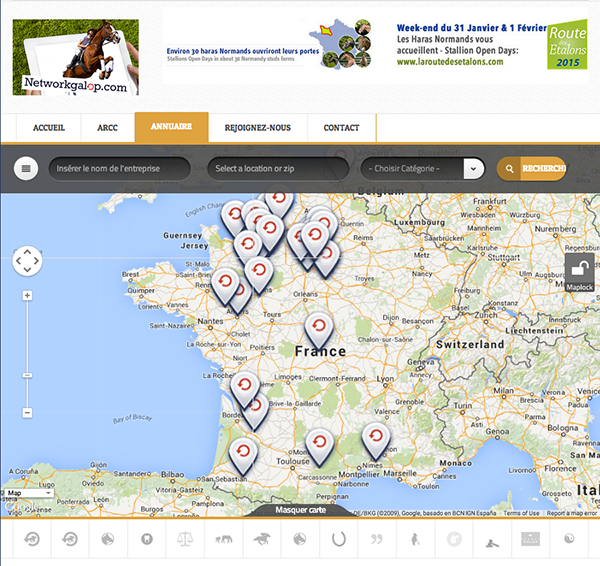Open the CONTACT tab
Viewport: 600px width, 566px height.
[341, 128]
